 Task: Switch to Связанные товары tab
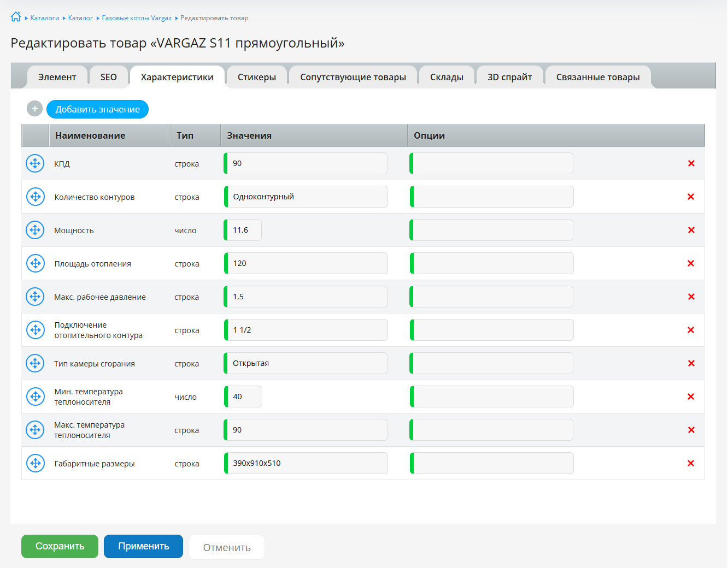[x=598, y=77]
